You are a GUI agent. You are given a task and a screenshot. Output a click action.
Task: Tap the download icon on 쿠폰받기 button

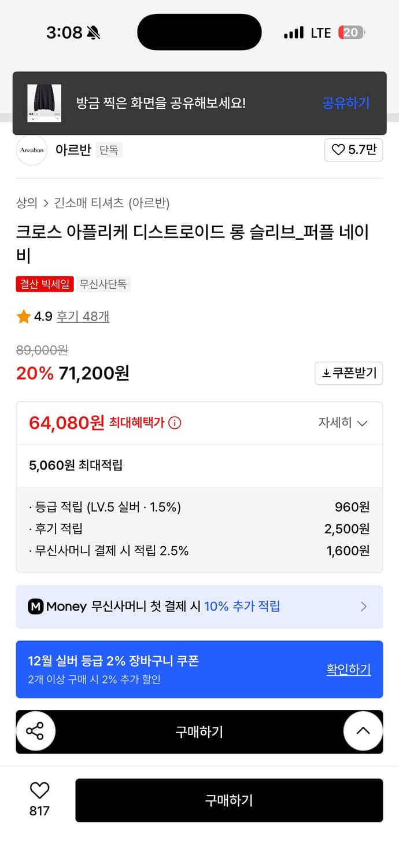[327, 373]
